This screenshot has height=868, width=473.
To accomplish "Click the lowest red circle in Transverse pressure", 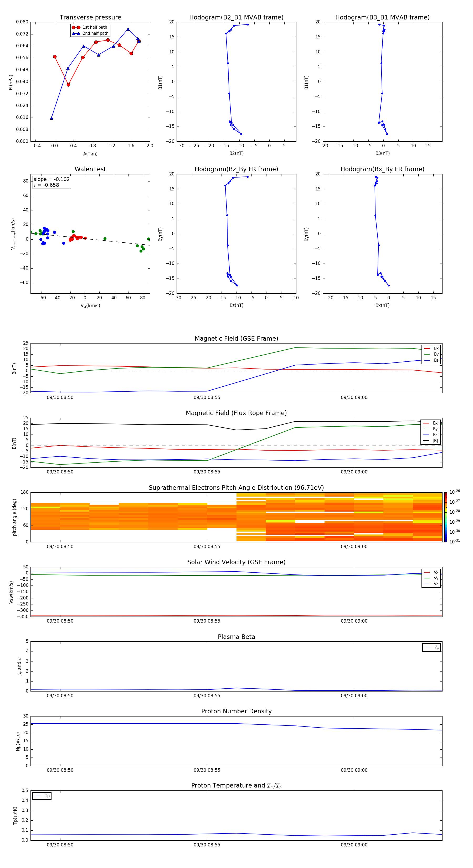I will 68,85.
